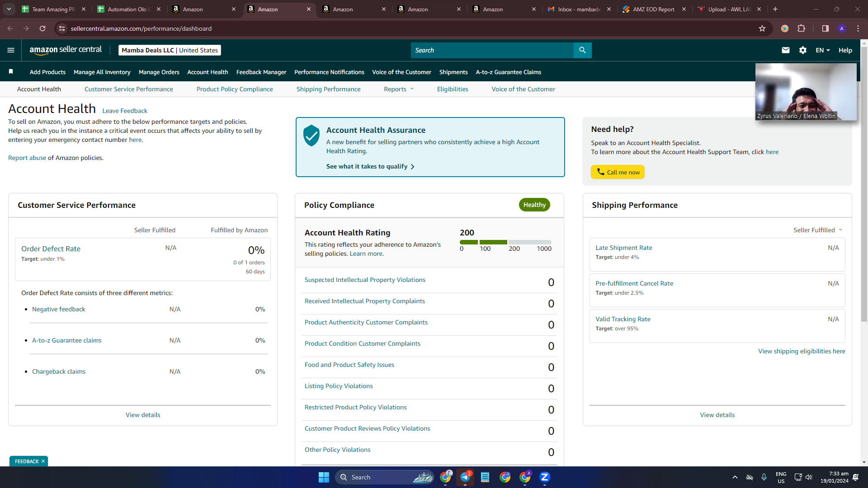Open the Leave Feedback link
Viewport: 868px width, 488px height.
[125, 111]
